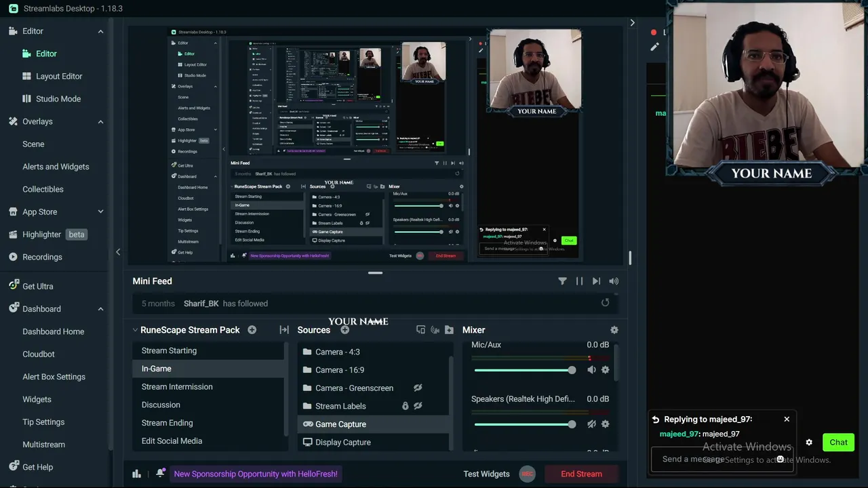868x488 pixels.
Task: Open Collectibles in the sidebar
Action: pyautogui.click(x=43, y=189)
